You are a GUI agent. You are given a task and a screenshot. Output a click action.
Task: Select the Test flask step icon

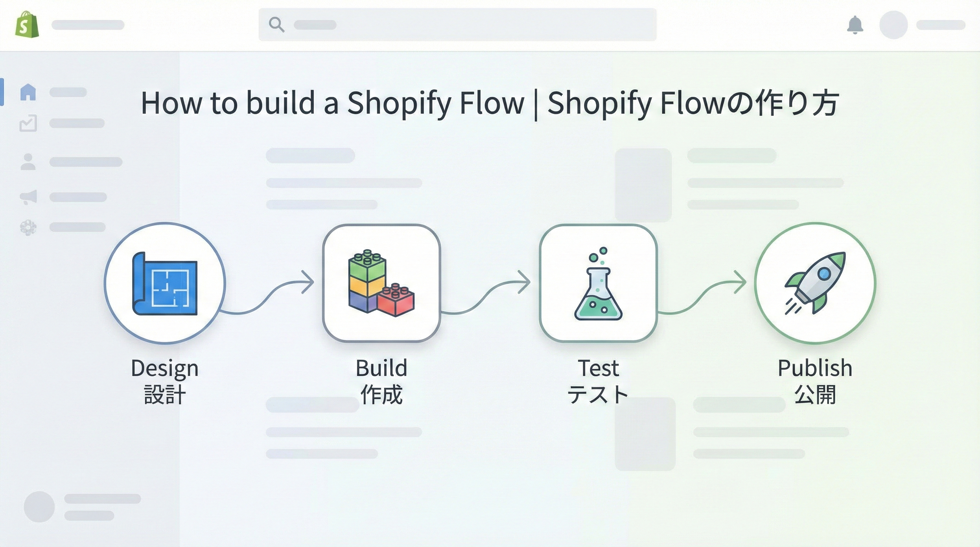point(598,283)
